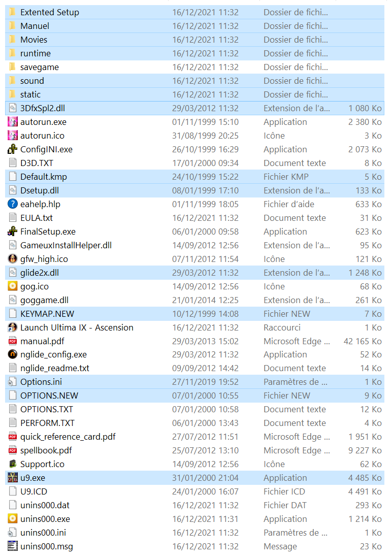Image resolution: width=392 pixels, height=560 pixels.
Task: Click the nglide_config.exe icon
Action: point(13,354)
